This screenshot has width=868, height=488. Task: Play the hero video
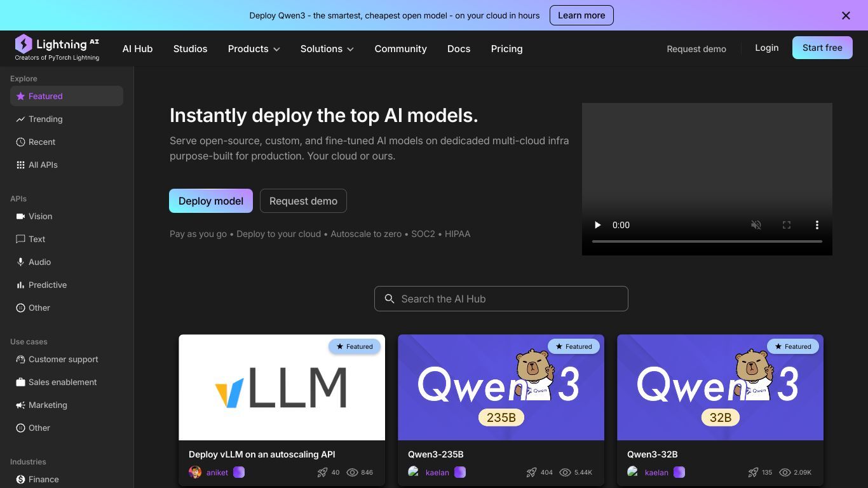pyautogui.click(x=597, y=225)
